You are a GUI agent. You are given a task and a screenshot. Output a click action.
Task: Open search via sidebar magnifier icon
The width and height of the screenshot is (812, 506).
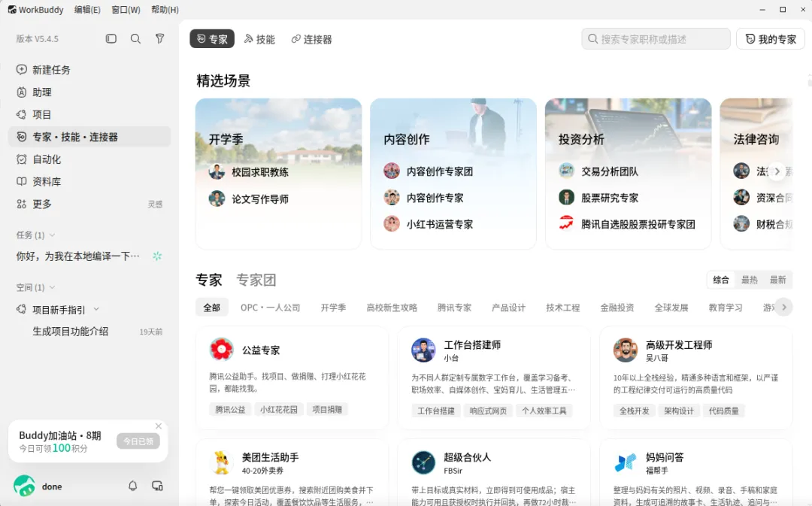135,39
